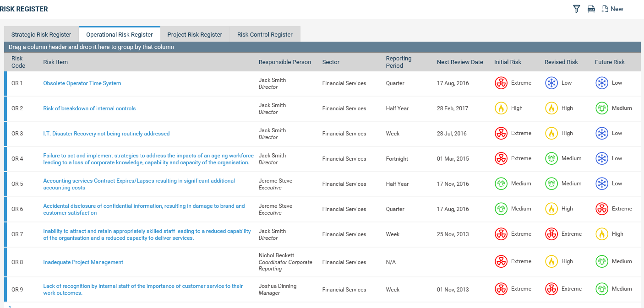
Task: Click the Extreme future risk icon on OR 6
Action: 601,209
